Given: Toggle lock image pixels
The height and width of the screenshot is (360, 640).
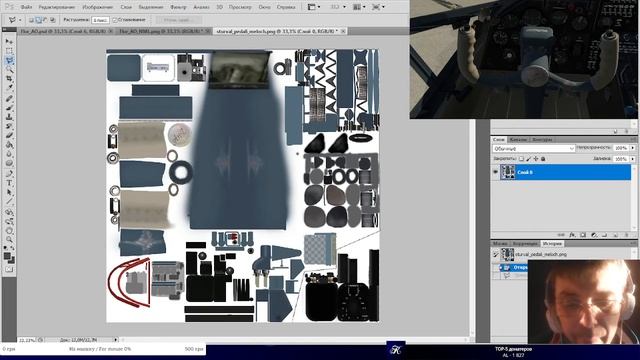Looking at the screenshot, I should tap(529, 159).
